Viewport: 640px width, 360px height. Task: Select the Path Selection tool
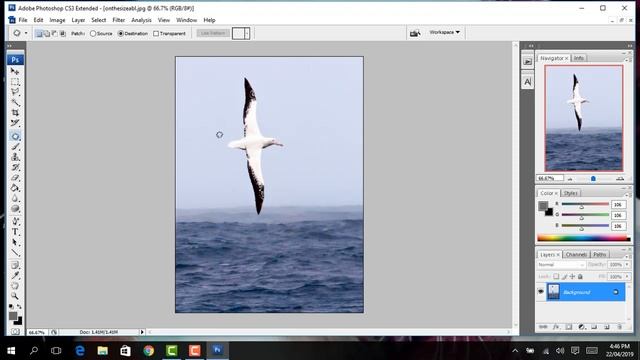(15, 242)
